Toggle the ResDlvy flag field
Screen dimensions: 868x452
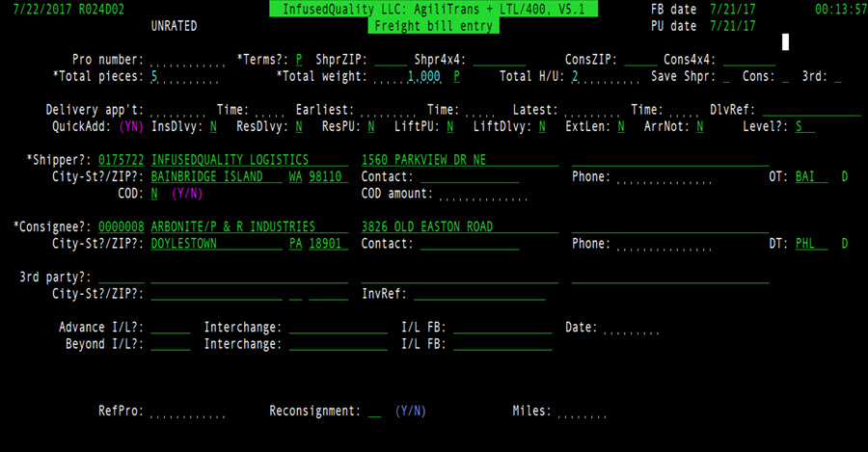299,126
